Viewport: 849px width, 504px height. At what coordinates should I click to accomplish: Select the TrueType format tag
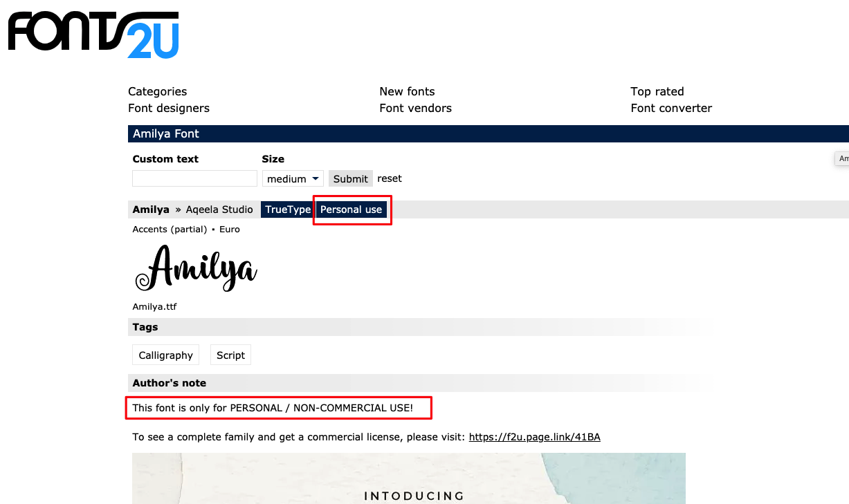pos(288,209)
